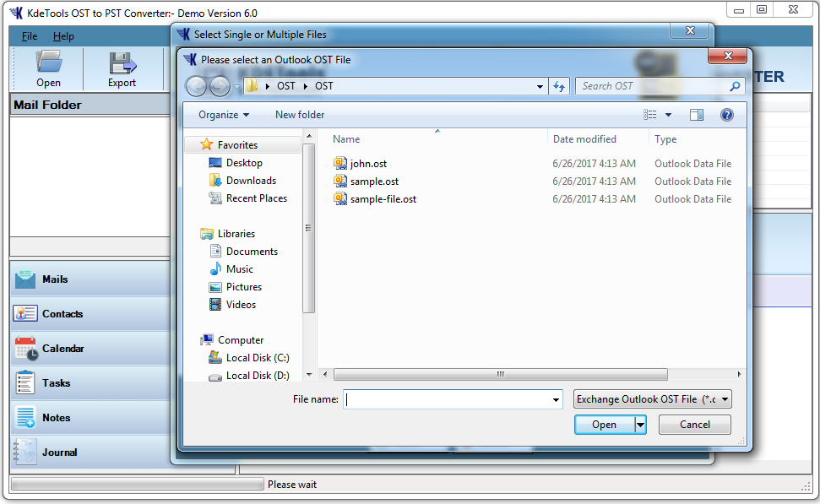This screenshot has height=504, width=820.
Task: Open the Calendar section icon
Action: (26, 348)
